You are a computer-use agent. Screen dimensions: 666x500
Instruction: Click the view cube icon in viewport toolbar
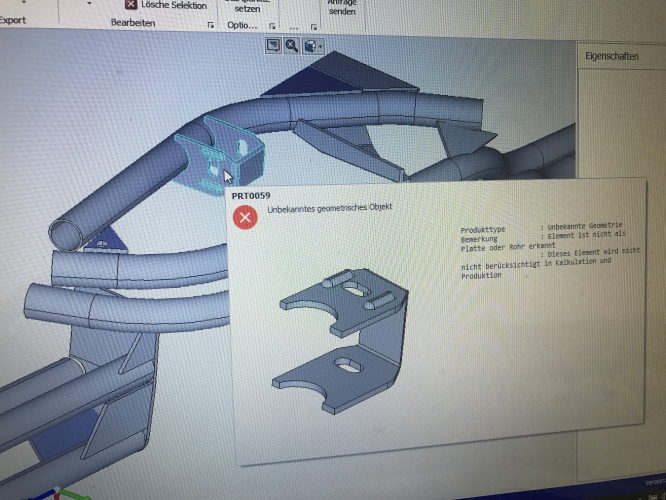311,45
